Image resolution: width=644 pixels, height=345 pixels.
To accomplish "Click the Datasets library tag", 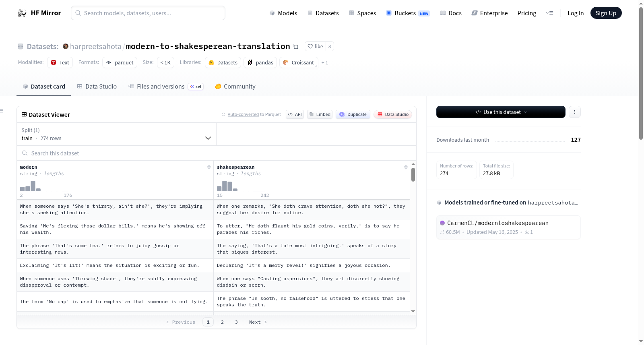I will (x=223, y=62).
